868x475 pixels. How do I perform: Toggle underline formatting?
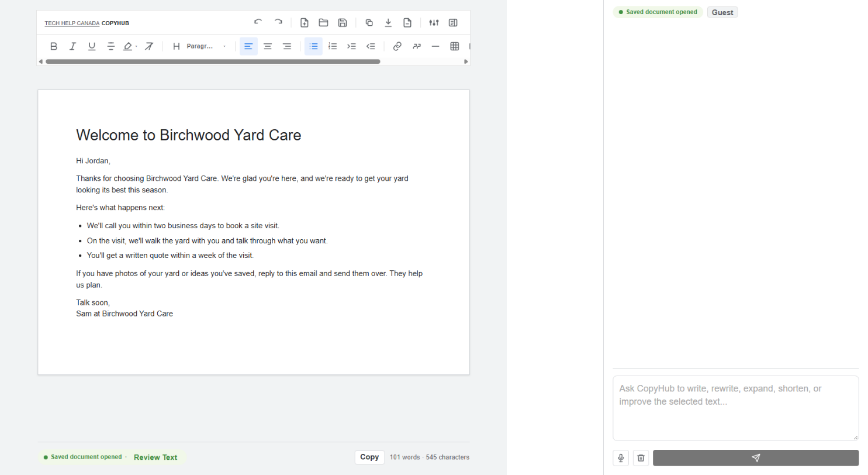(92, 46)
